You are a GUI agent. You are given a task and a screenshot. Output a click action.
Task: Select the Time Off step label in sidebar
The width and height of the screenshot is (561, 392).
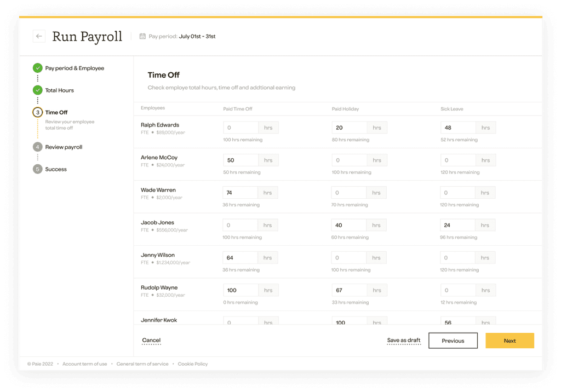click(57, 112)
